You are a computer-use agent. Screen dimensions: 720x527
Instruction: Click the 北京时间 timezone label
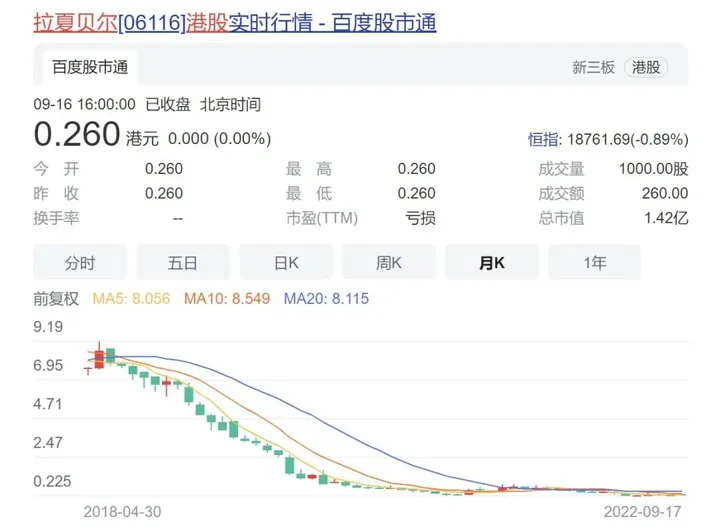(231, 104)
